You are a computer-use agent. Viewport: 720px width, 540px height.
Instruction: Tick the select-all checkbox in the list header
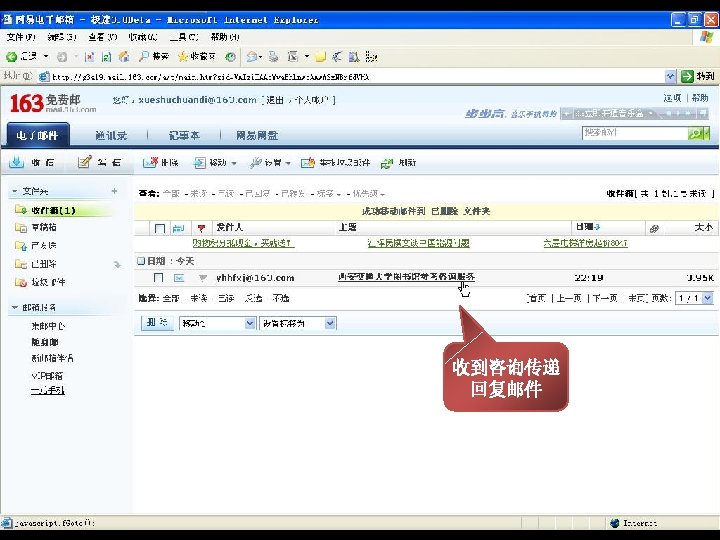(159, 228)
